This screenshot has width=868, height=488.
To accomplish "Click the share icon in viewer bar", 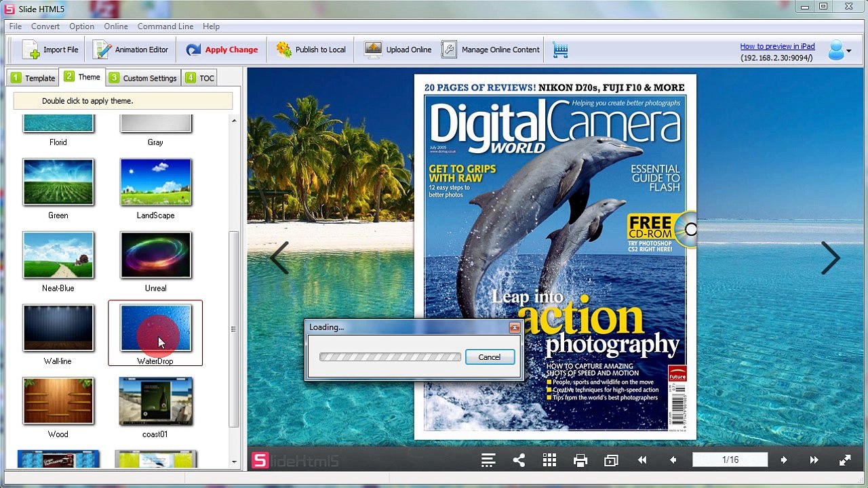I will click(x=519, y=460).
